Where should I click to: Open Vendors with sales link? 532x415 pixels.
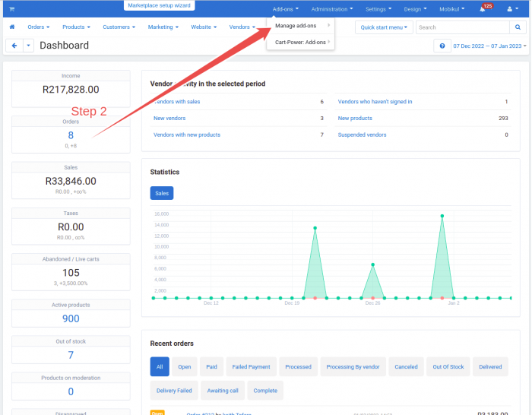177,101
